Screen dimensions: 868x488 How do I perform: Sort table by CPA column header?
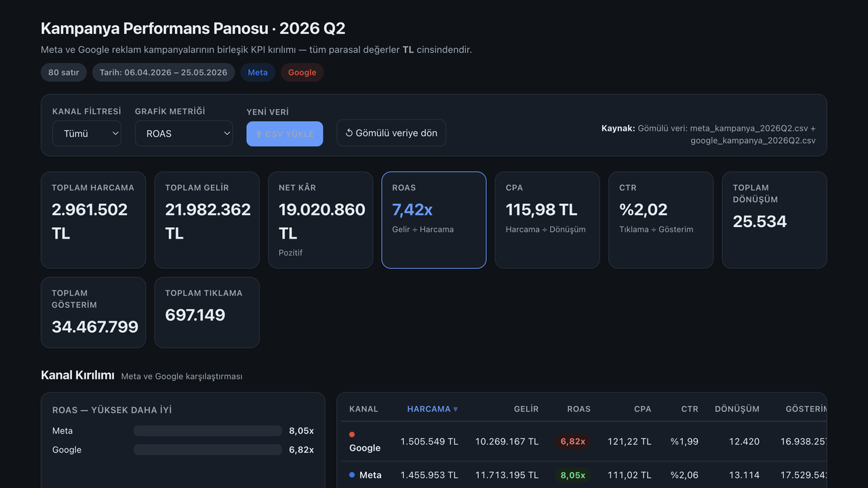[643, 409]
